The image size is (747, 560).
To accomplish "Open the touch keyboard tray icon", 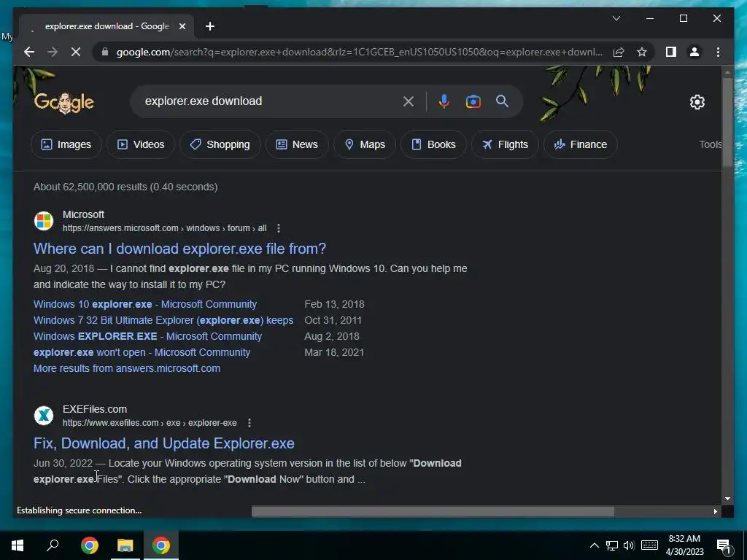I will 649,545.
